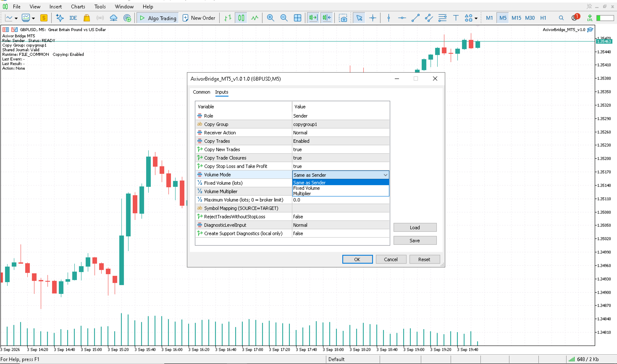Click the Load button
This screenshot has height=364, width=617.
415,228
